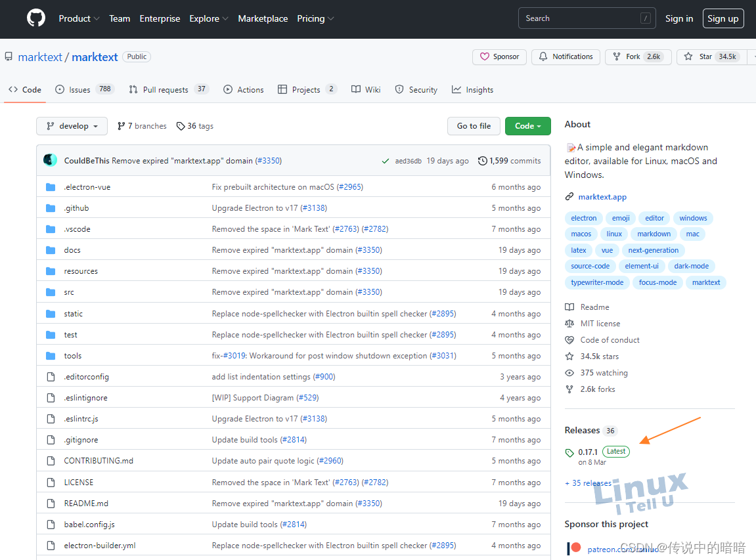Click the repository icon beside marktext
756x560 pixels.
(9, 57)
